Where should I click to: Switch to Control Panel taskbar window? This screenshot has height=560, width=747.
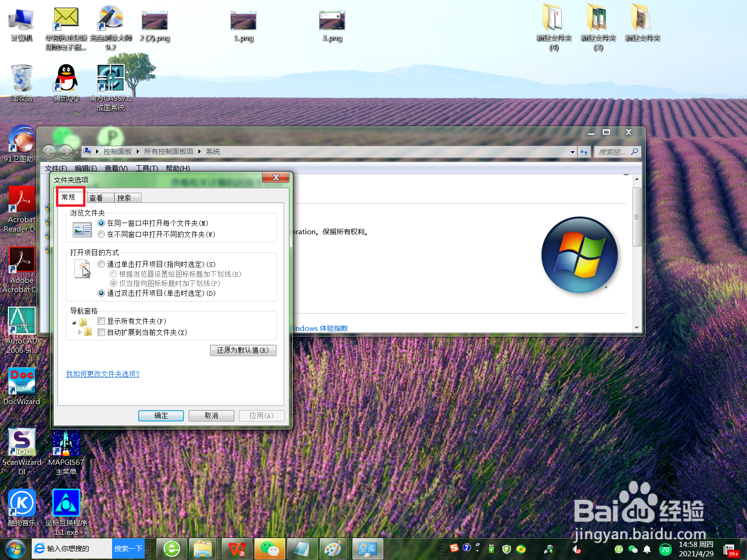click(x=368, y=549)
